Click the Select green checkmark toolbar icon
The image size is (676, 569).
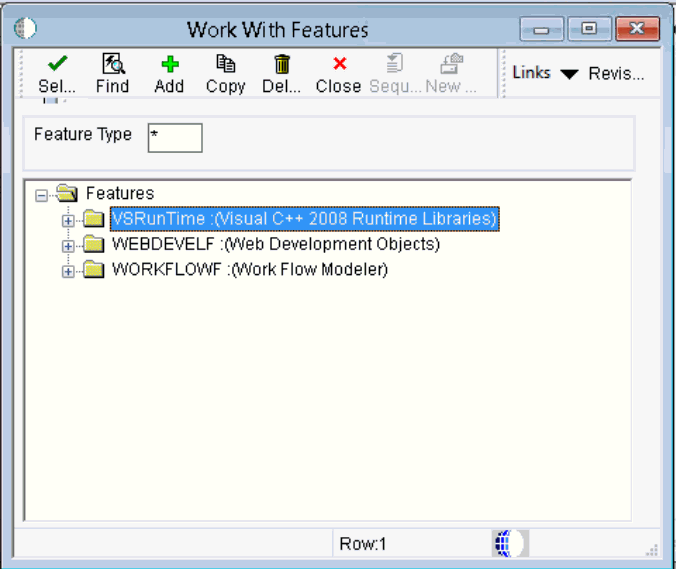57,64
